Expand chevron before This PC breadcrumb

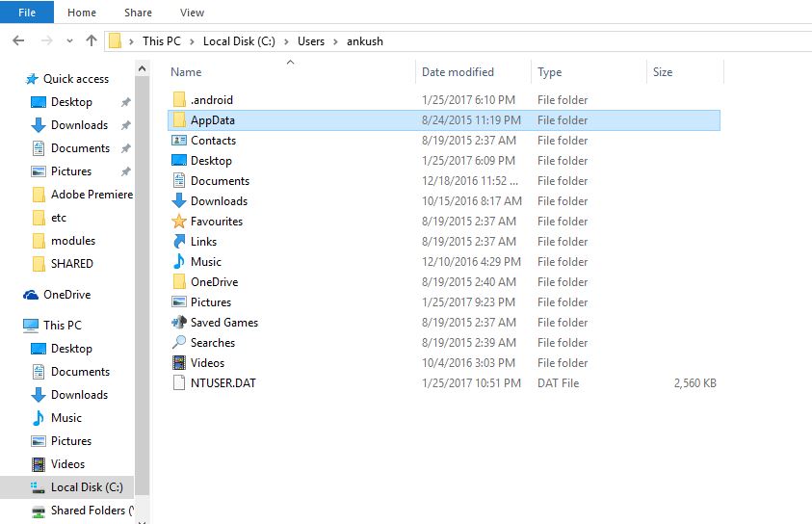pos(132,41)
